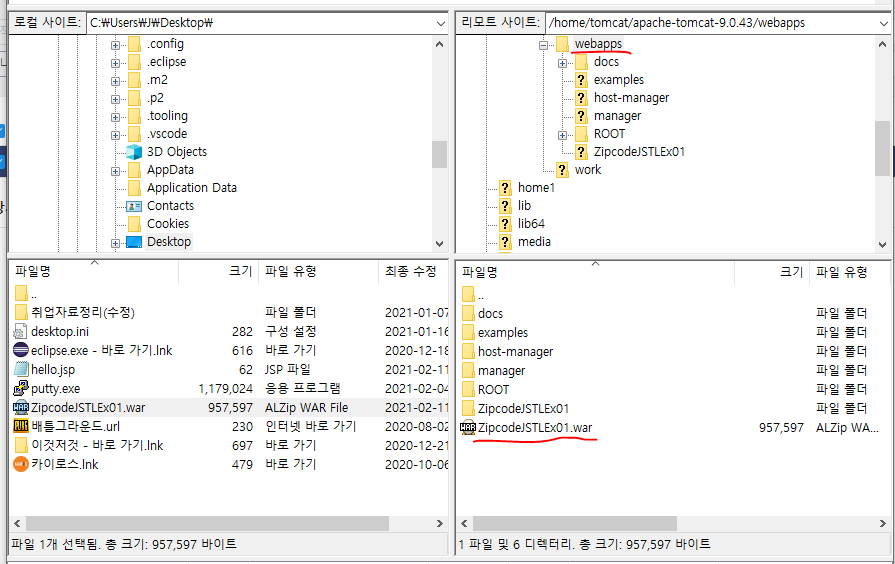
Task: Sort remote files by 파일명 column
Action: (x=595, y=272)
